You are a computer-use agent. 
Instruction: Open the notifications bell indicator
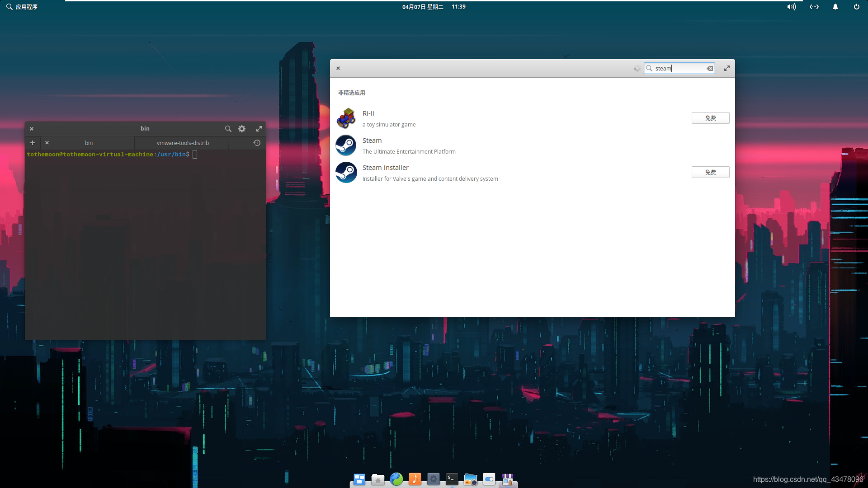click(x=835, y=7)
